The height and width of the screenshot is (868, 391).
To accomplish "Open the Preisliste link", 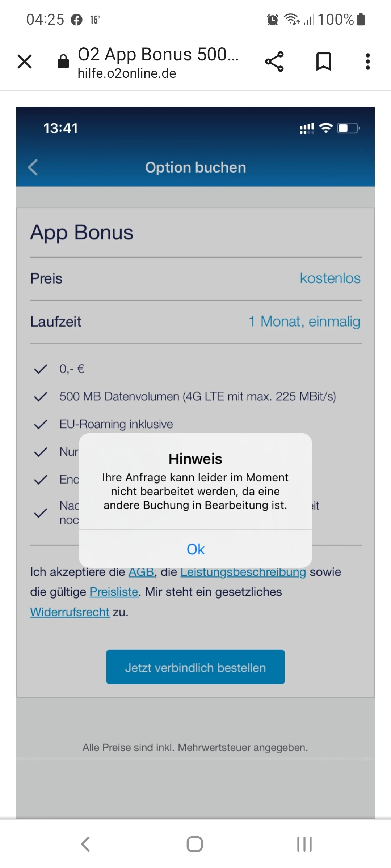I will tap(114, 592).
